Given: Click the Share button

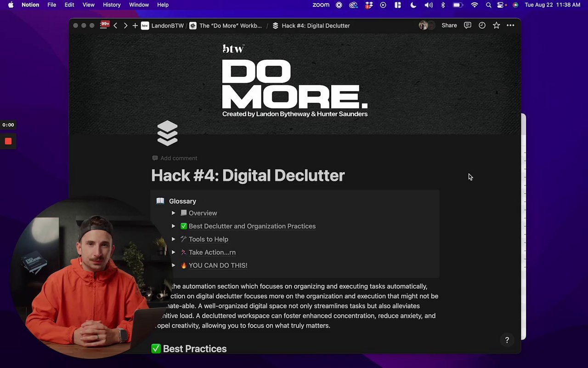Looking at the screenshot, I should click(449, 25).
